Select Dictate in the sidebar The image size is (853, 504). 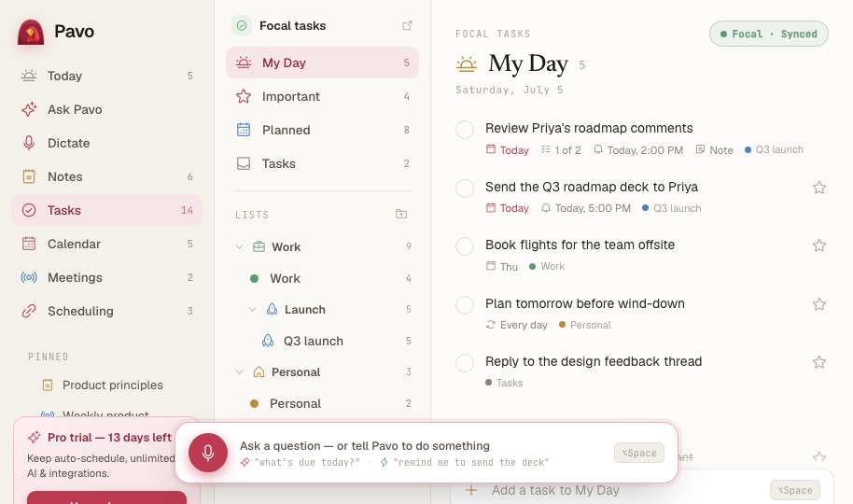click(106, 143)
